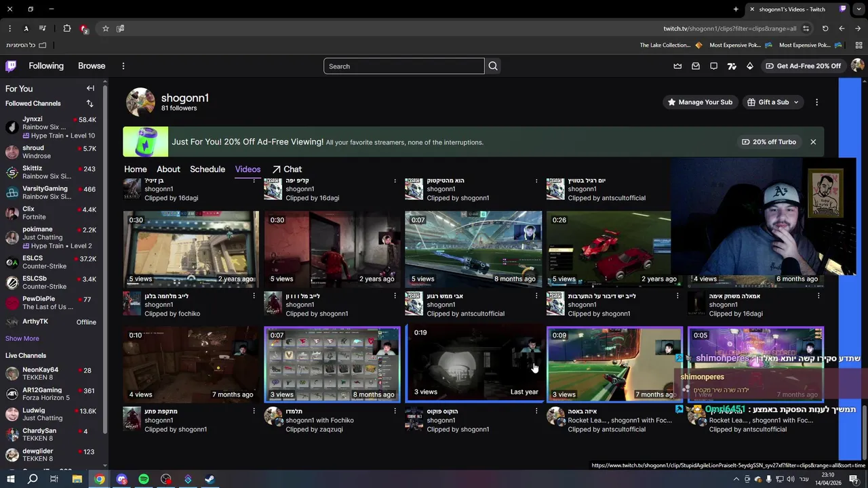Open options for the 'אבי ממש רגוע' clip
This screenshot has height=488, width=868.
click(536, 296)
